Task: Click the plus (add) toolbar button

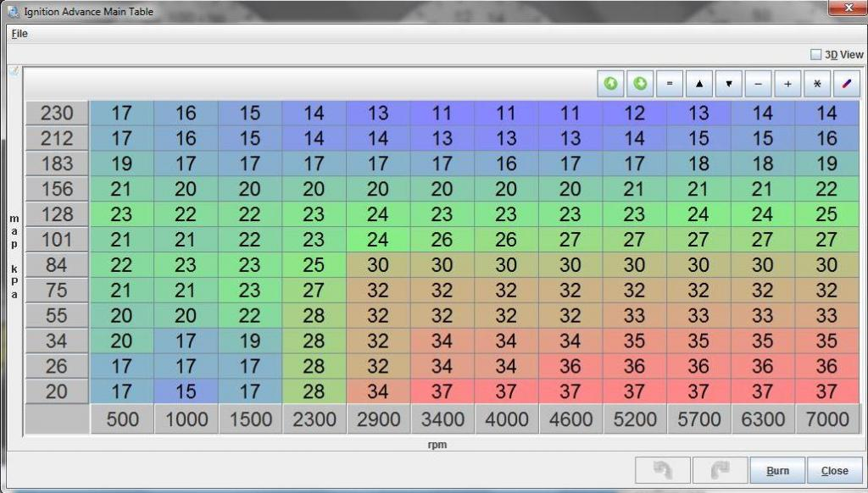Action: tap(787, 84)
